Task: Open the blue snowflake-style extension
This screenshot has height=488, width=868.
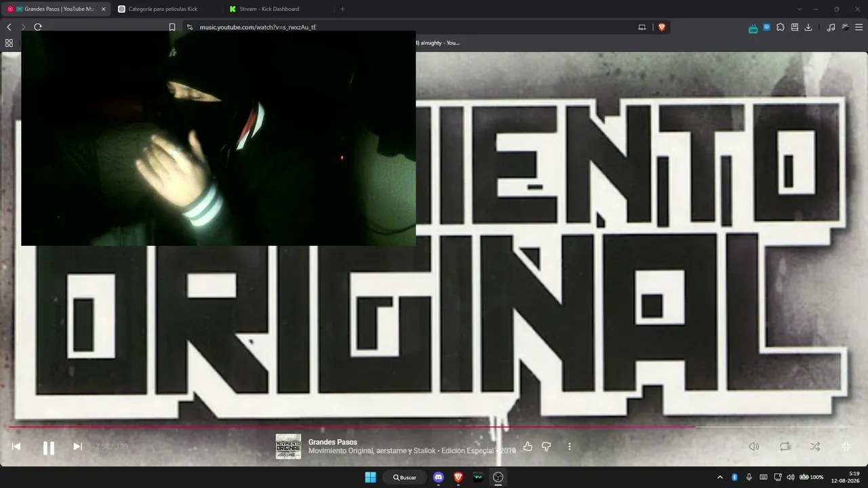Action: click(766, 27)
